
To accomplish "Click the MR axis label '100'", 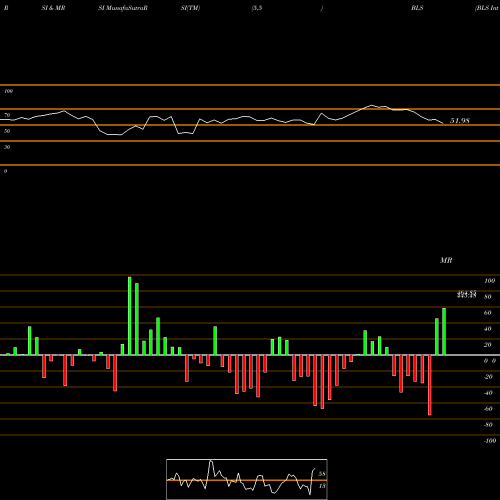I will (x=489, y=281).
